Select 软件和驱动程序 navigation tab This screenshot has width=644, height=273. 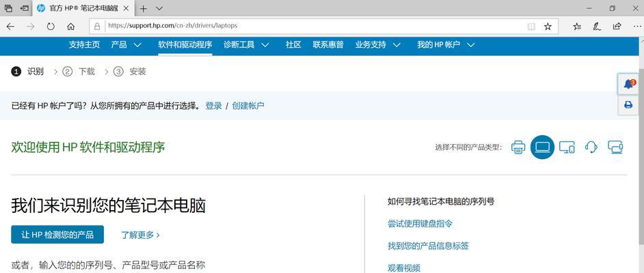(185, 44)
